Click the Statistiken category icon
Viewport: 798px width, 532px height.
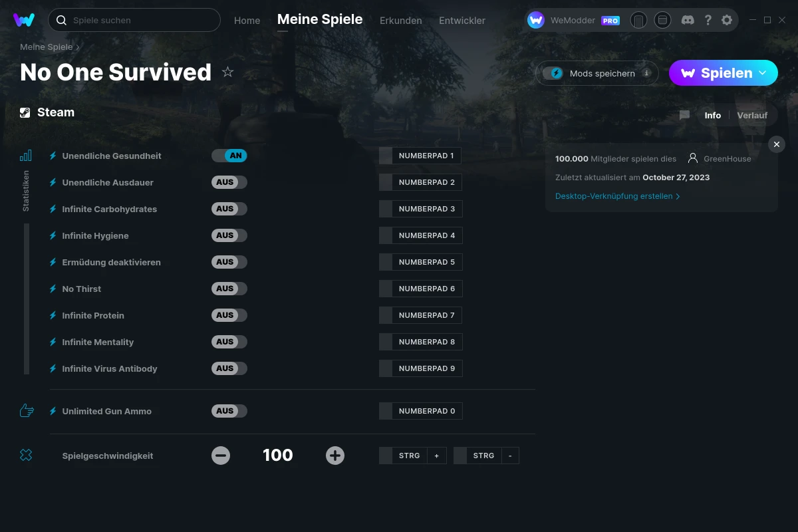(26, 156)
